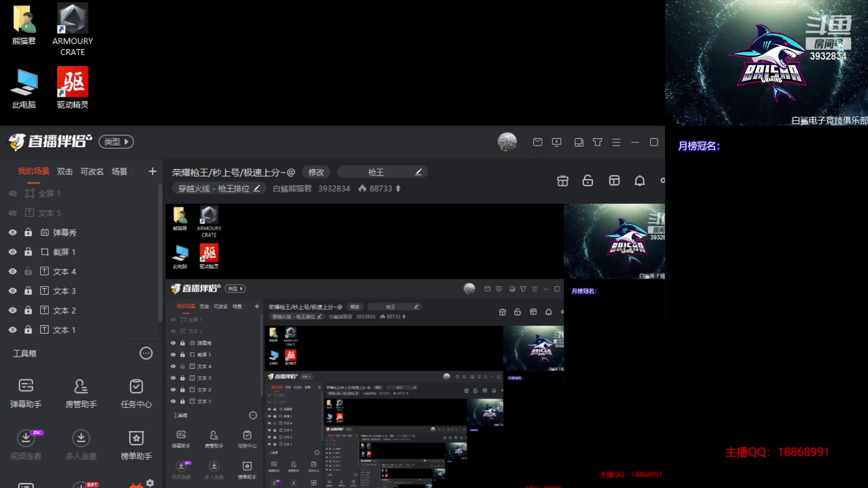The image size is (868, 488).
Task: Toggle lock on 弹幕秀 source
Action: tap(28, 232)
